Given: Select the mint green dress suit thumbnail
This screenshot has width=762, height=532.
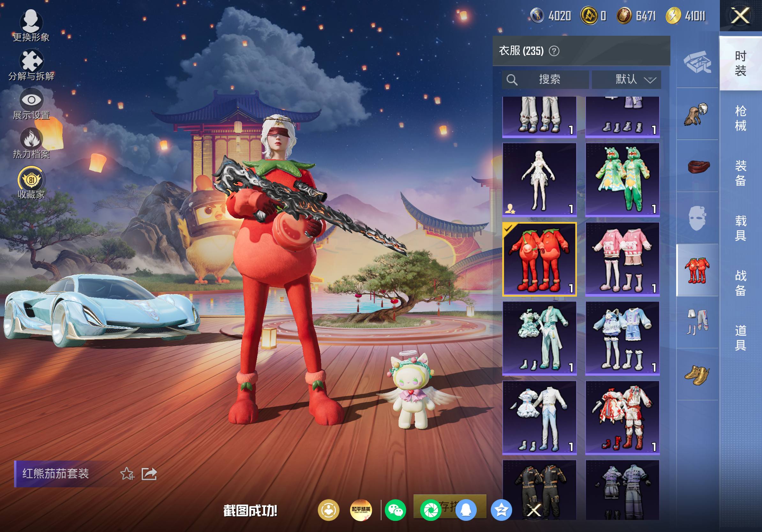Looking at the screenshot, I should (539, 338).
